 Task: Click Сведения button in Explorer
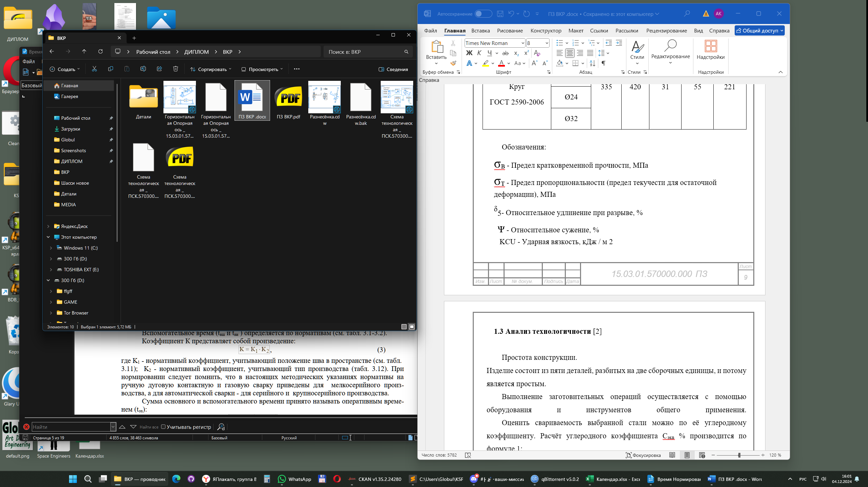click(x=393, y=69)
